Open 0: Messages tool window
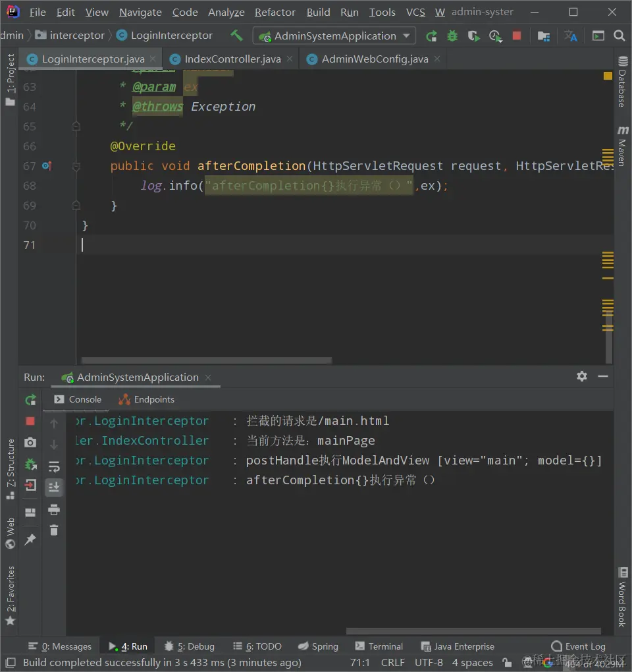 [60, 646]
